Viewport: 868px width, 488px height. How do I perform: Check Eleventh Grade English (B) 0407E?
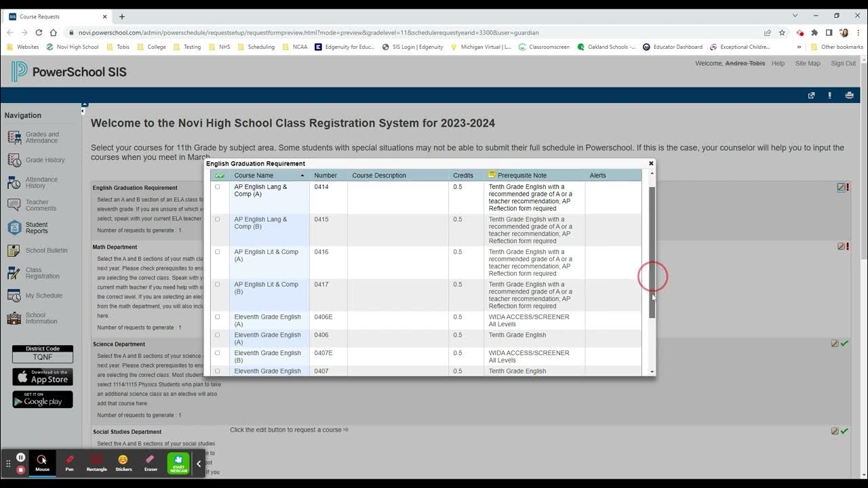(x=218, y=353)
